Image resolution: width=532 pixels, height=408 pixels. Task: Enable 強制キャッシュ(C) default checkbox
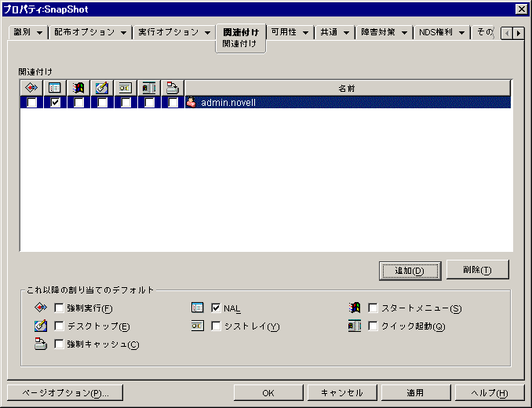coord(59,344)
